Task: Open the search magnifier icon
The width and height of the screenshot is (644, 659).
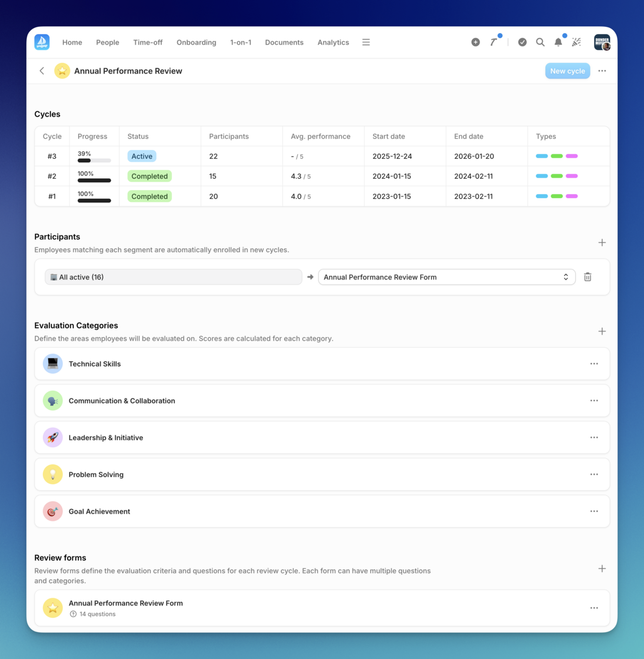Action: (540, 42)
